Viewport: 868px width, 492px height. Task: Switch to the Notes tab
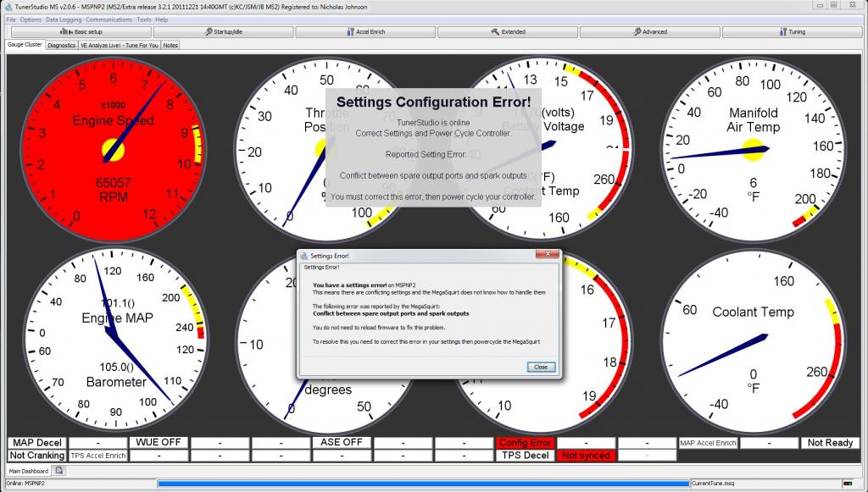170,46
